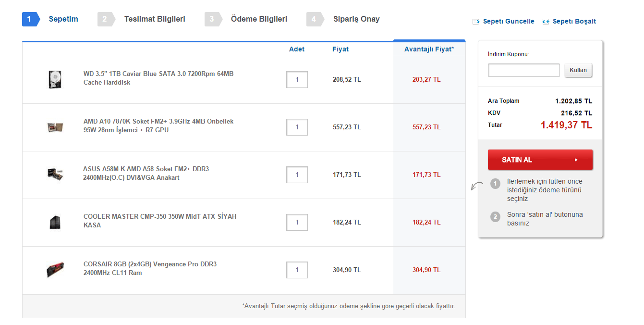Click the Sepeti Güncelle refresh icon
This screenshot has width=644, height=325.
[x=476, y=21]
